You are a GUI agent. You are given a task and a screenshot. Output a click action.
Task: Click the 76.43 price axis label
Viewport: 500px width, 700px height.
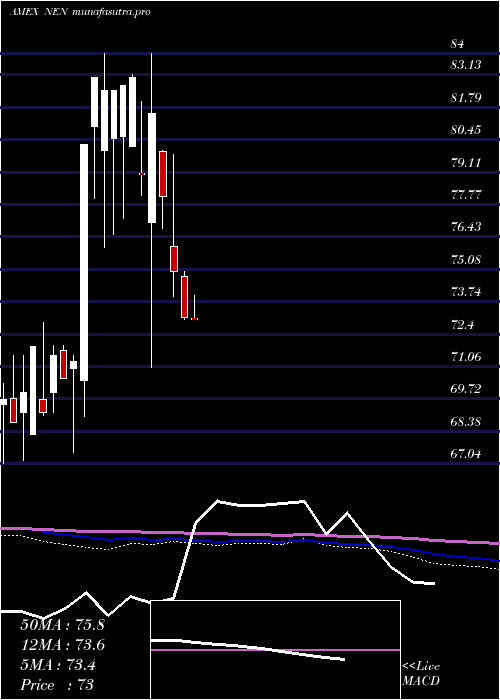tap(466, 227)
